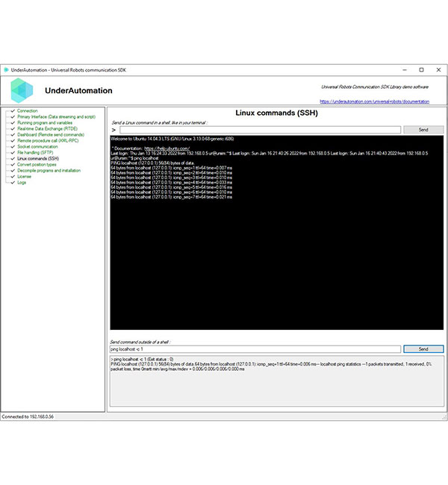Select Remote procedure call (XML-RPC)

click(x=48, y=140)
